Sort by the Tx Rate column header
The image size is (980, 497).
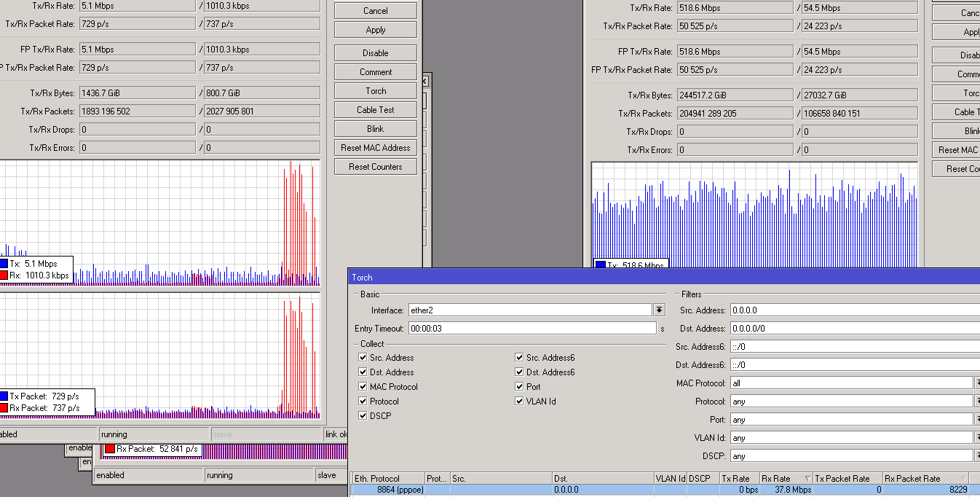coord(739,479)
